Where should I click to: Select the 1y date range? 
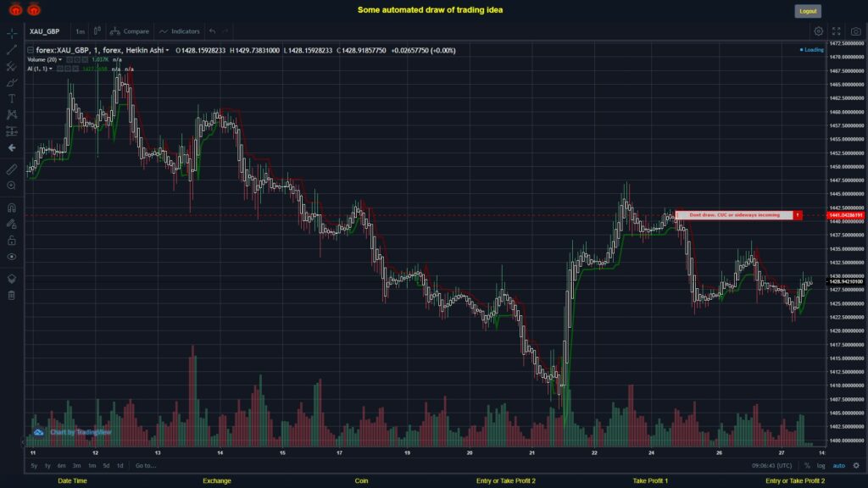coord(47,466)
